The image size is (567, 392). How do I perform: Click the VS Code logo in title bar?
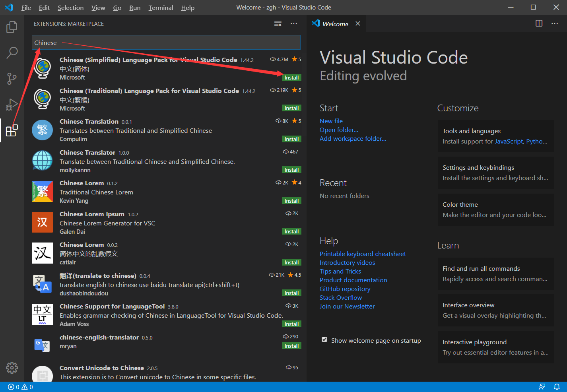point(9,8)
